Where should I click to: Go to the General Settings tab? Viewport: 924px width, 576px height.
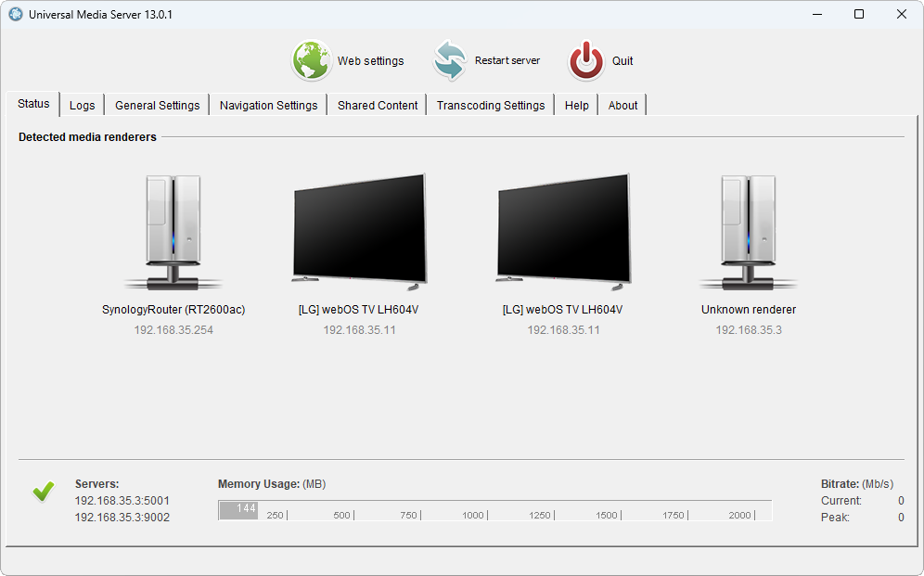pyautogui.click(x=157, y=106)
